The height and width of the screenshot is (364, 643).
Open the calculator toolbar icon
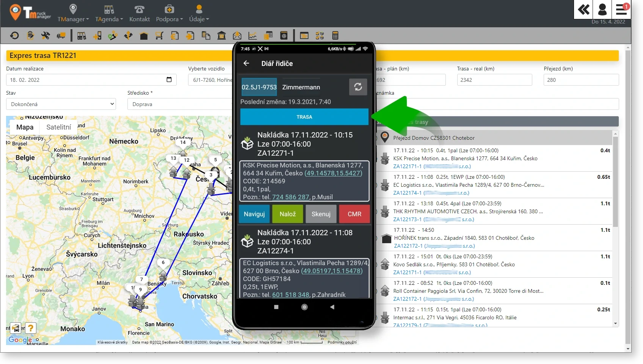335,36
